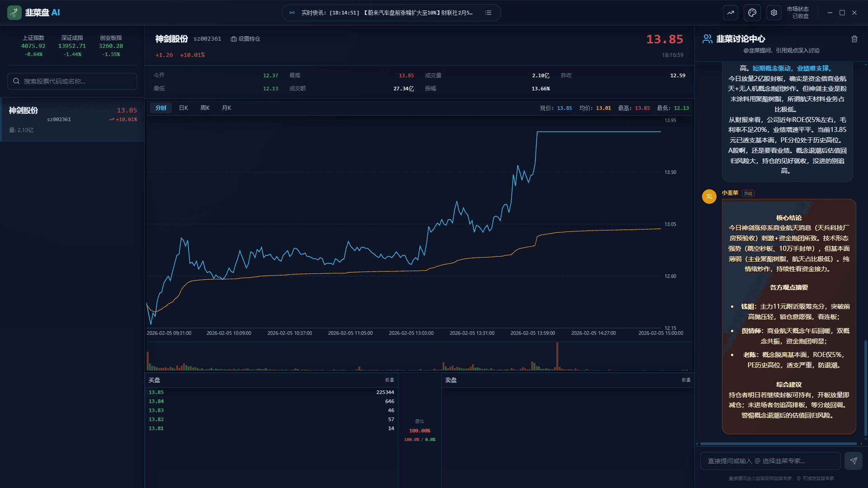Select 神剑股份 in the watchlist sidebar
Image resolution: width=868 pixels, height=488 pixels.
[x=72, y=119]
